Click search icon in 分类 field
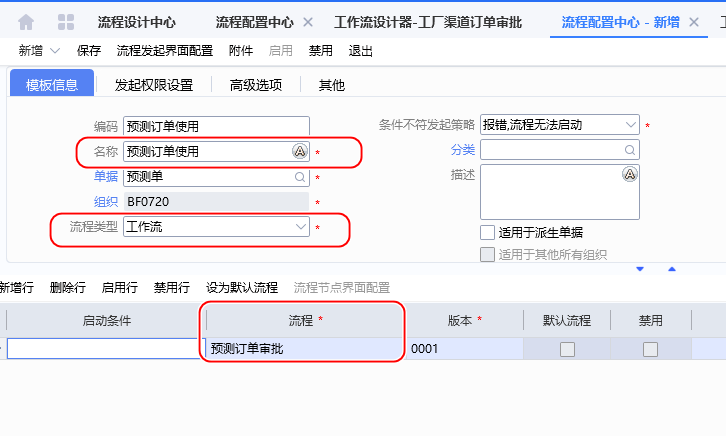Viewport: 726px width, 436px height. coord(629,150)
